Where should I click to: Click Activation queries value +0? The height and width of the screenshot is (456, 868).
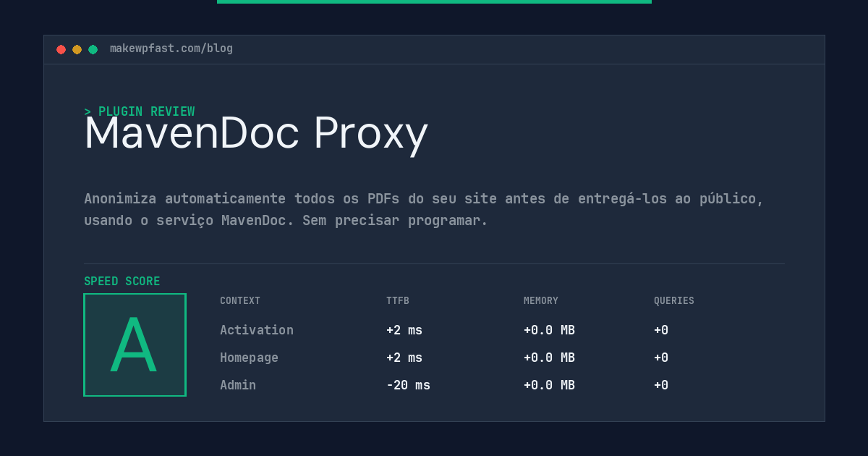[x=661, y=330]
